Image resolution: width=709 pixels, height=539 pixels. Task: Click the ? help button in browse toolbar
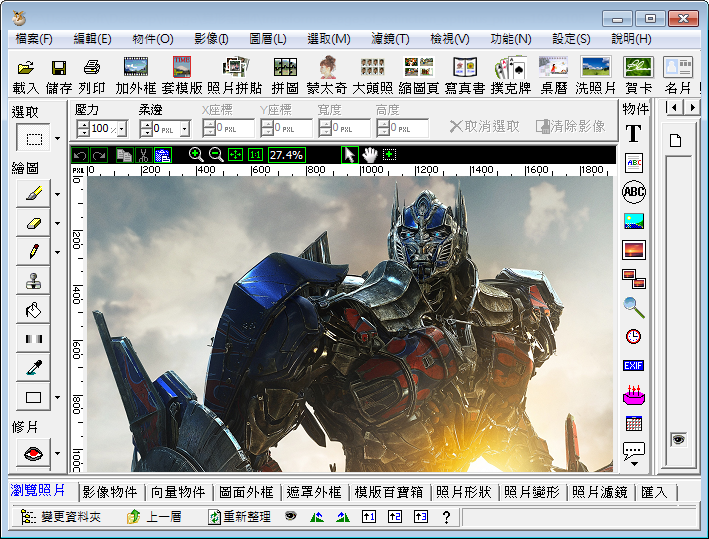tap(446, 517)
